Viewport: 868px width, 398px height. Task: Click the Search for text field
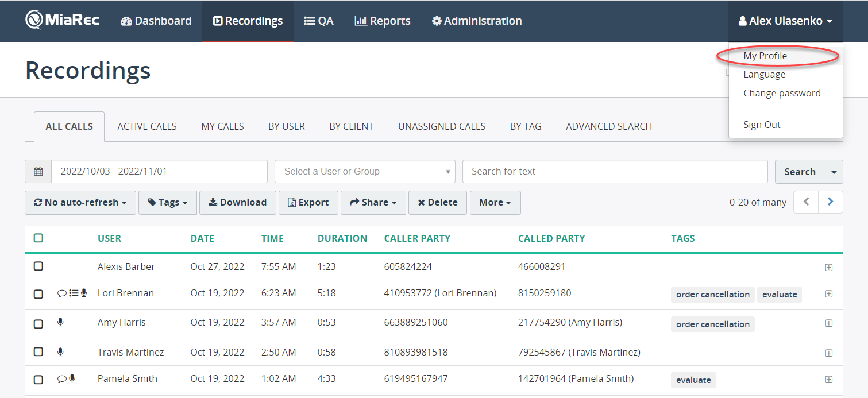615,171
